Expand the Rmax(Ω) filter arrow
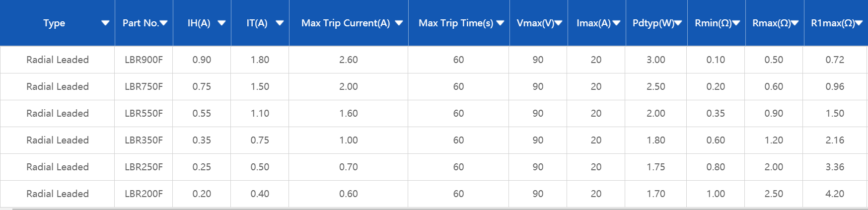 795,23
